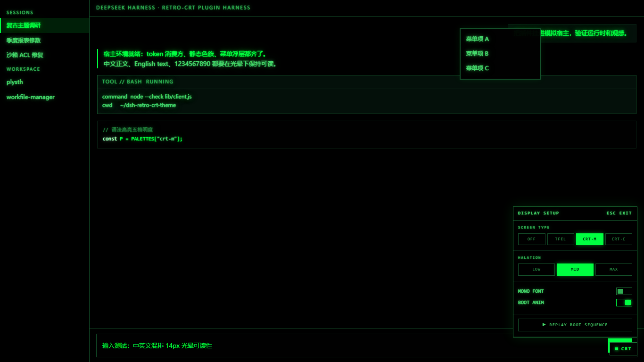Screen dimensions: 644x362
Task: Switch screen type to CRT-C
Action: pyautogui.click(x=619, y=239)
